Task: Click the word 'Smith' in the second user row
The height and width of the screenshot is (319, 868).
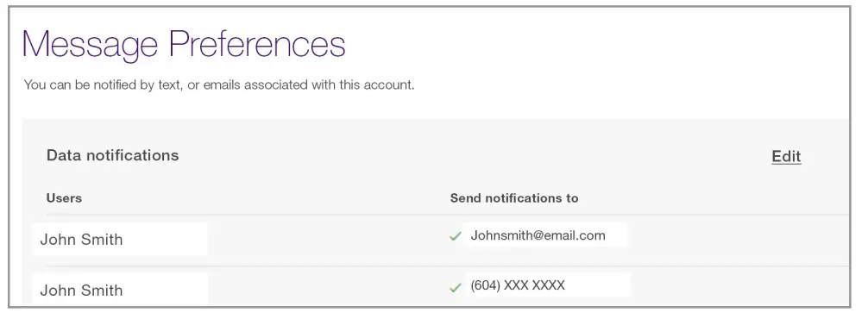Action: [100, 291]
